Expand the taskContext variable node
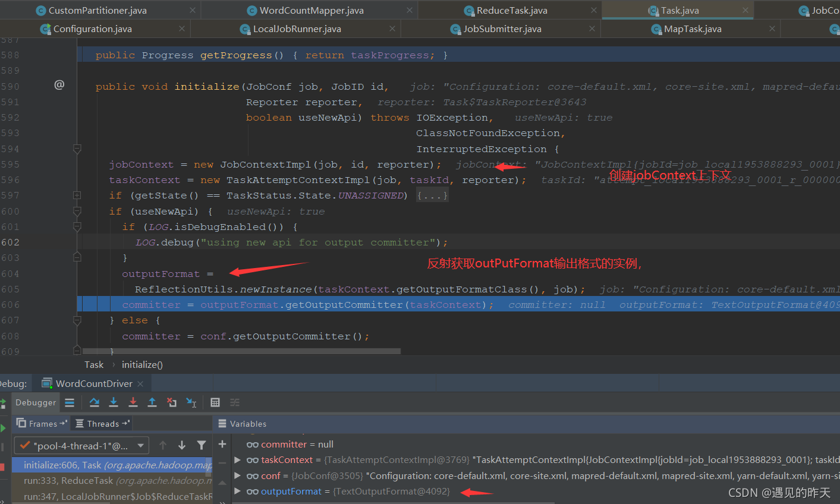 [x=238, y=460]
